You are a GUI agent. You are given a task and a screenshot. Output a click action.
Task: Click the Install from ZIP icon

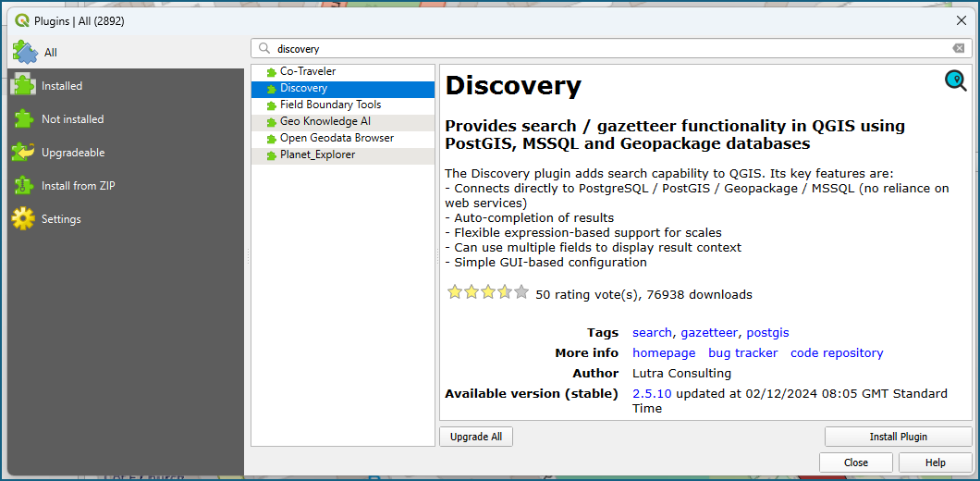tap(23, 186)
